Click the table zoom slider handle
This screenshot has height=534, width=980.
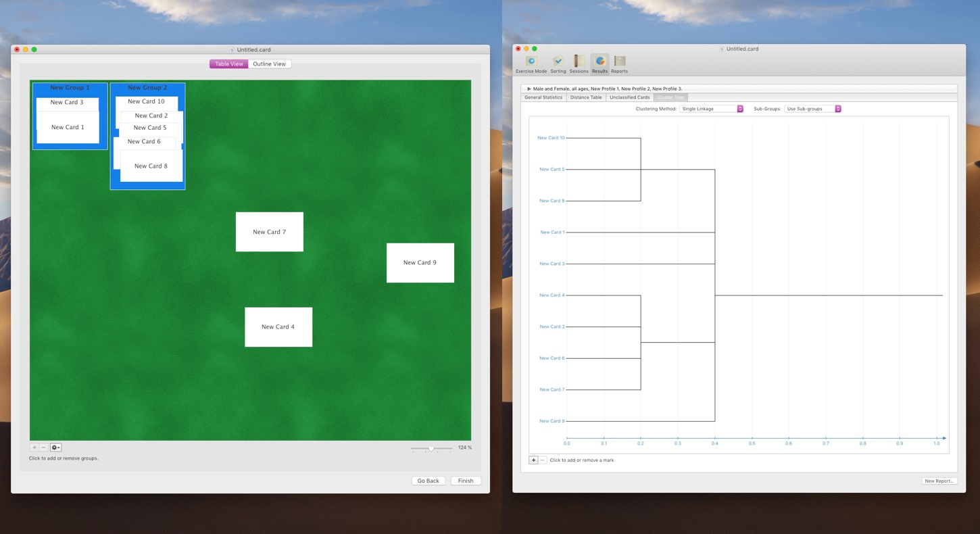(x=431, y=448)
